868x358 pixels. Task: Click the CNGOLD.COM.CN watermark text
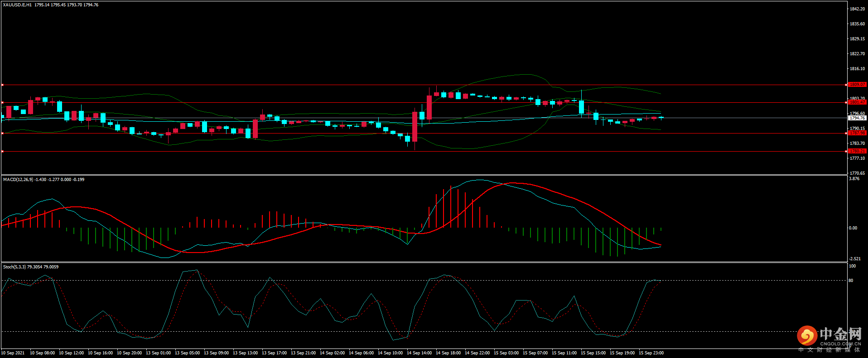(x=840, y=344)
